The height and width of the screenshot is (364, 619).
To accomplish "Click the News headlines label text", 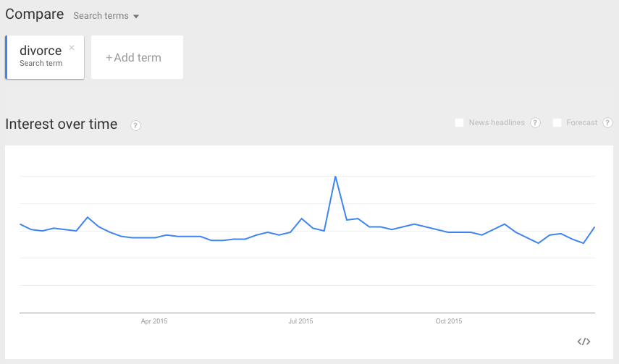I will pos(497,123).
